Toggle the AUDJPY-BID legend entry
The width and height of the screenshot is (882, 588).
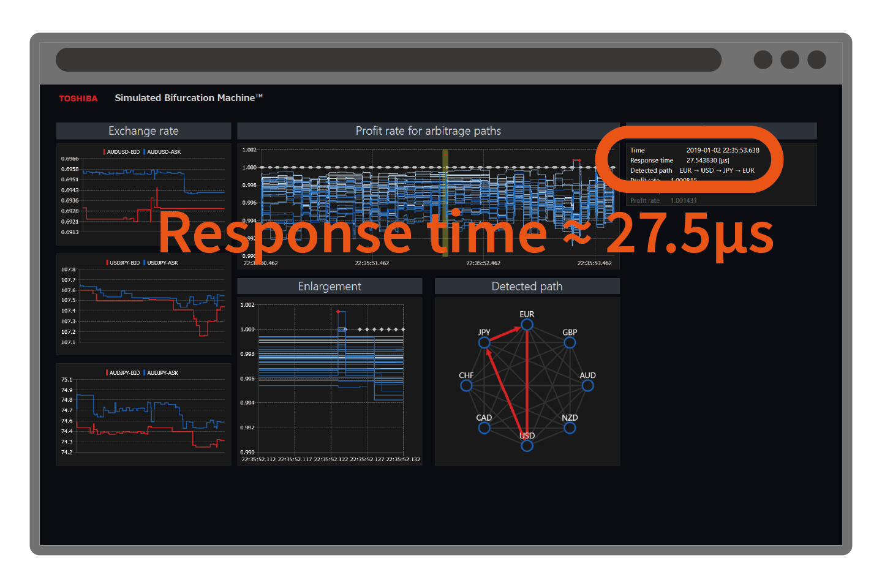pyautogui.click(x=123, y=372)
